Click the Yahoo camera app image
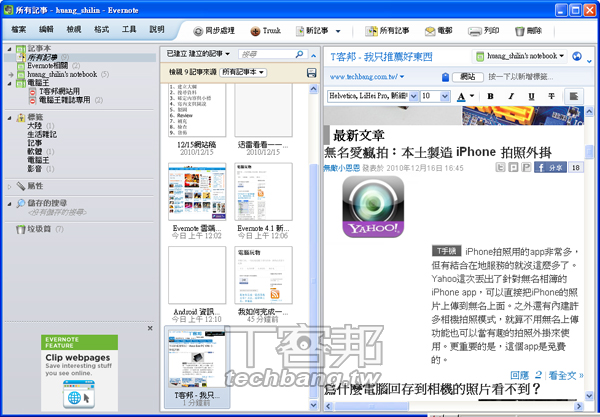The image size is (600, 417). click(x=373, y=207)
